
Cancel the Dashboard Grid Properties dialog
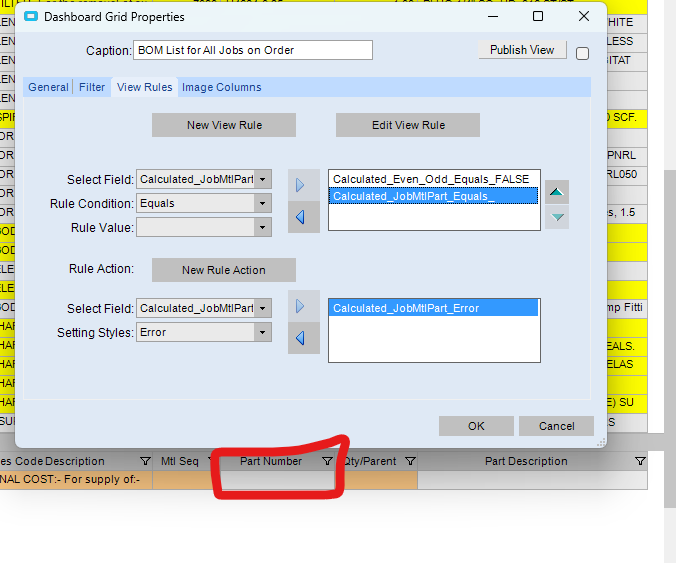[x=557, y=426]
